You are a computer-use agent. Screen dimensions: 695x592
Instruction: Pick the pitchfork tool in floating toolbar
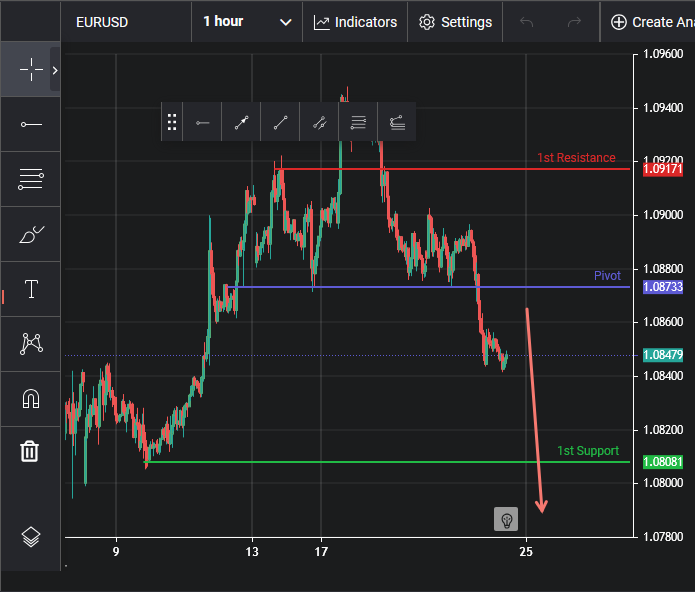(x=397, y=122)
